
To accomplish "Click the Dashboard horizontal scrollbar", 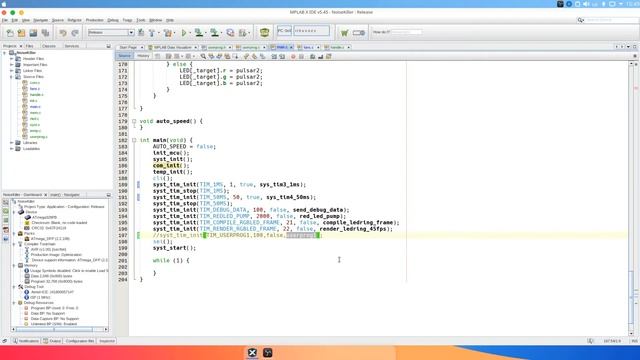I will click(x=59, y=329).
